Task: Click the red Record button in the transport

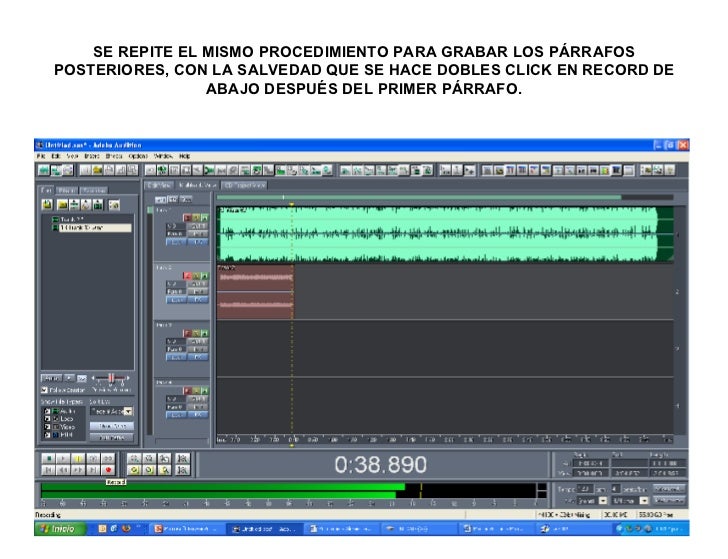Action: pos(108,470)
